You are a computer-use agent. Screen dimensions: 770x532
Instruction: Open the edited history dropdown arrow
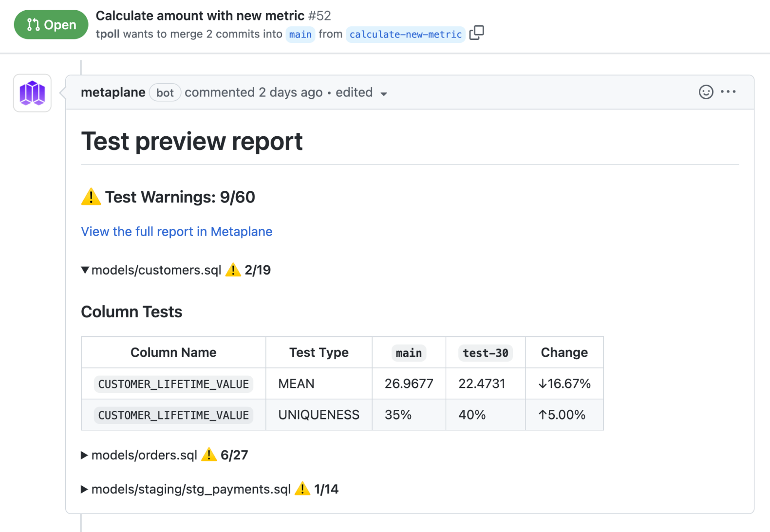[384, 94]
